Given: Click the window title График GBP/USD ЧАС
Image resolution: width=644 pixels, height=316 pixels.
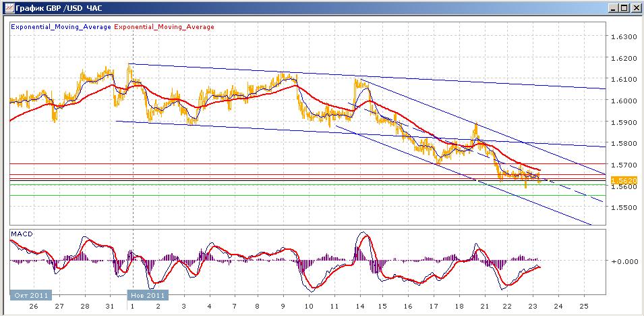Looking at the screenshot, I should (58, 7).
